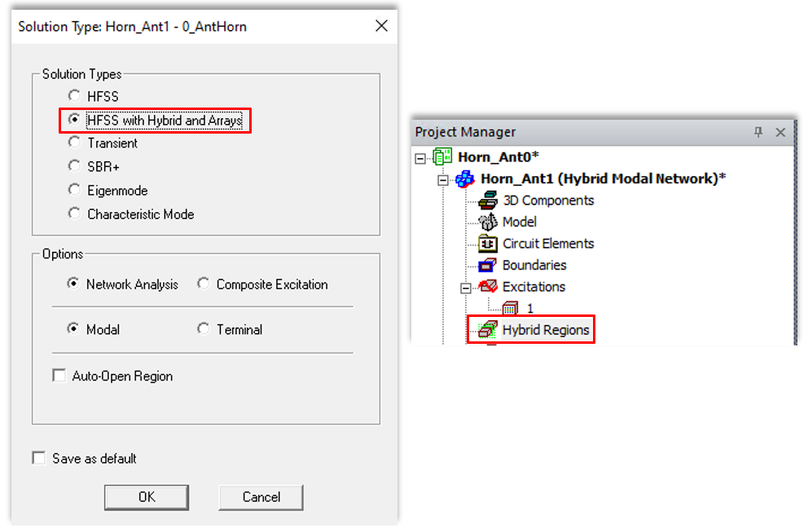Image resolution: width=808 pixels, height=532 pixels.
Task: Check the Save as default option
Action: pyautogui.click(x=39, y=459)
